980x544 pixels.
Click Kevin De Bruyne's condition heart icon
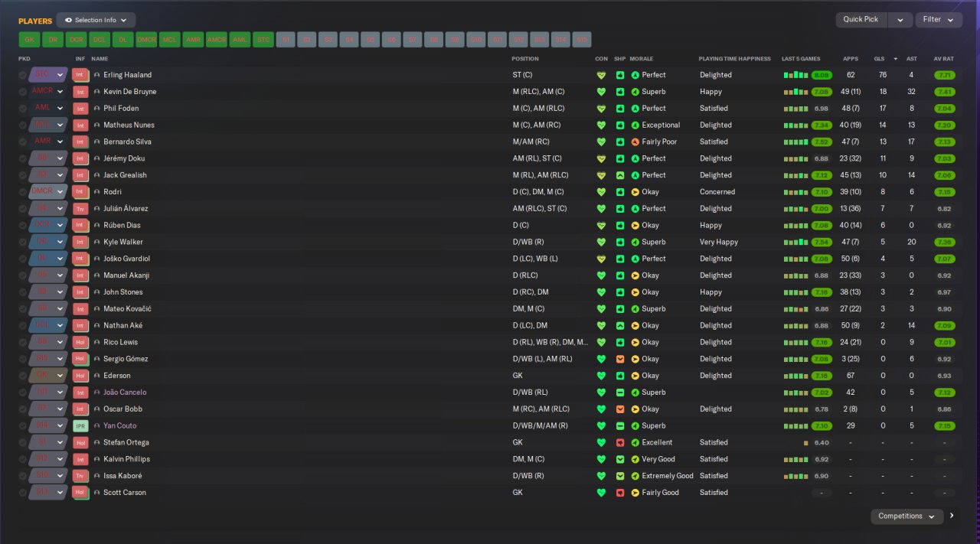(601, 92)
